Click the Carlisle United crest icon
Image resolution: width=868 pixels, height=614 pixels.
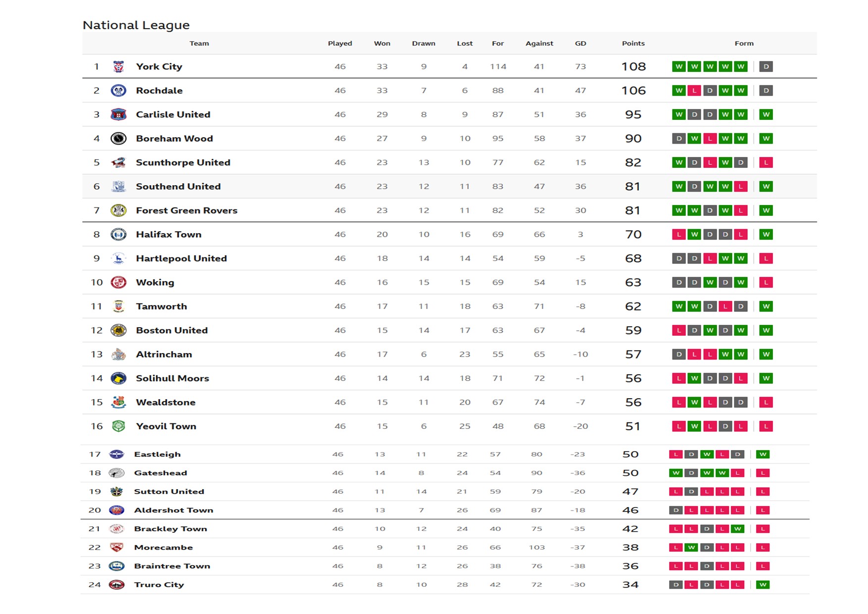tap(118, 115)
